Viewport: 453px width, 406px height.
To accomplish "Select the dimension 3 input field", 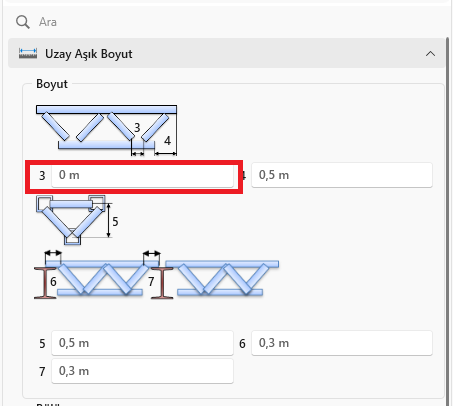I will click(142, 175).
